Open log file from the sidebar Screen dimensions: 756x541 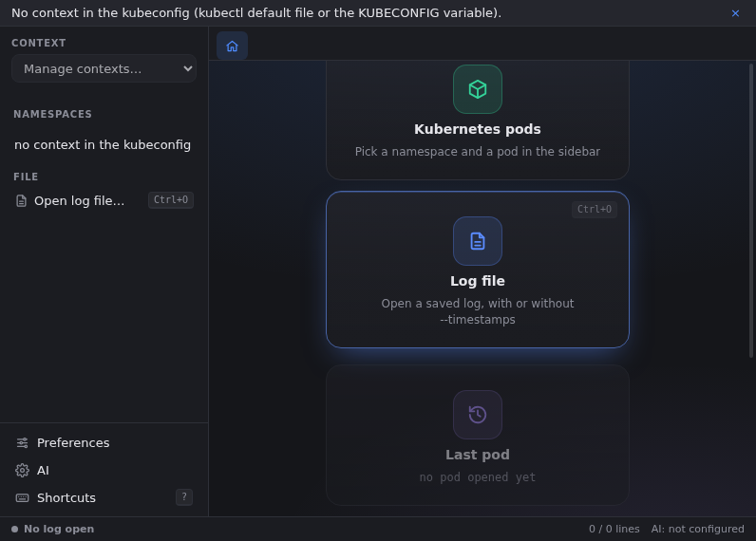(x=104, y=200)
